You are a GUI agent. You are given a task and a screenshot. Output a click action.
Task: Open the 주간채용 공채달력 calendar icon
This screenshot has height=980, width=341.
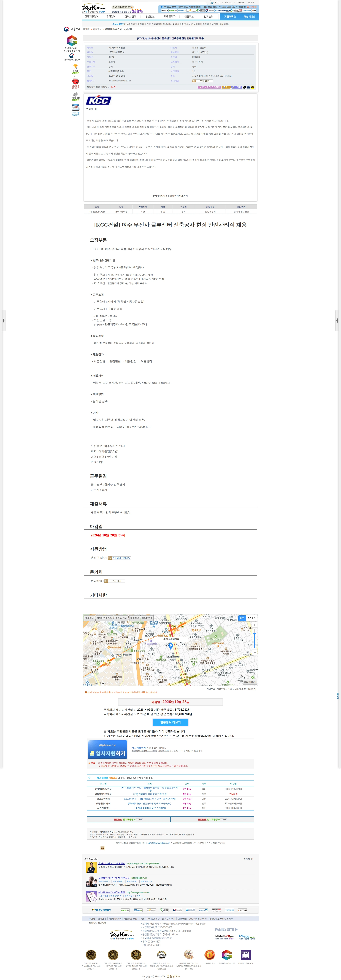pyautogui.click(x=76, y=110)
